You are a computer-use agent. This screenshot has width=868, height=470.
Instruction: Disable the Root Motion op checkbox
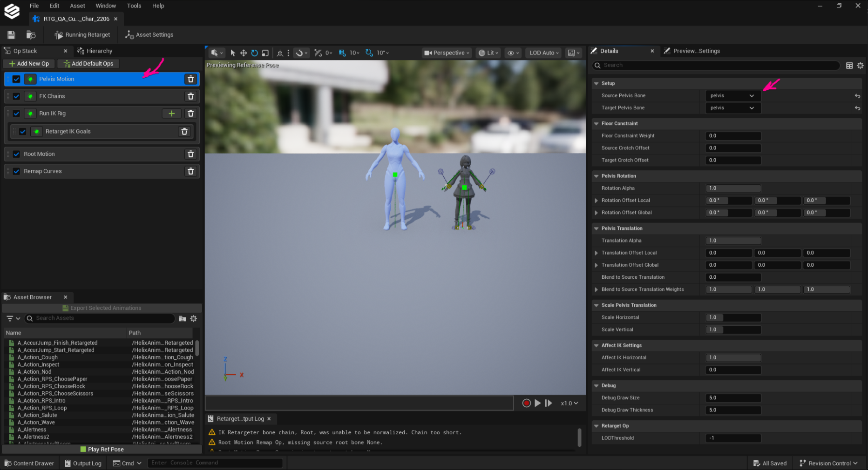point(16,154)
